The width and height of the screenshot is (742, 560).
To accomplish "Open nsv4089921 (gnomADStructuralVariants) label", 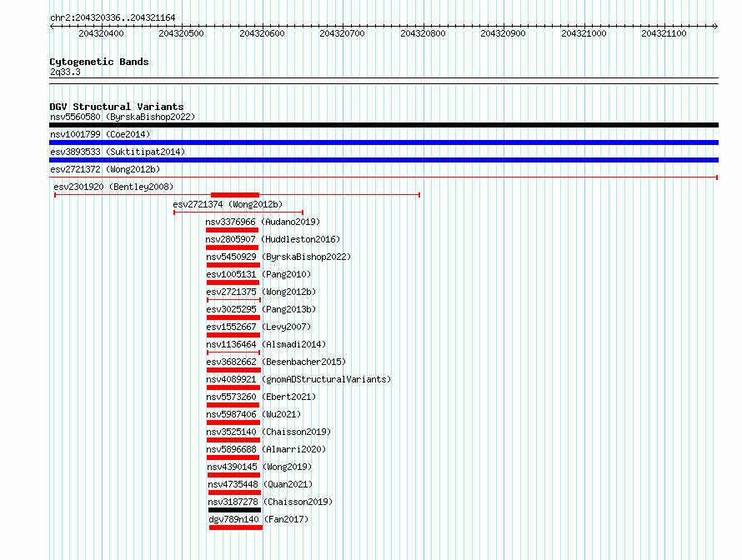I will (x=298, y=379).
